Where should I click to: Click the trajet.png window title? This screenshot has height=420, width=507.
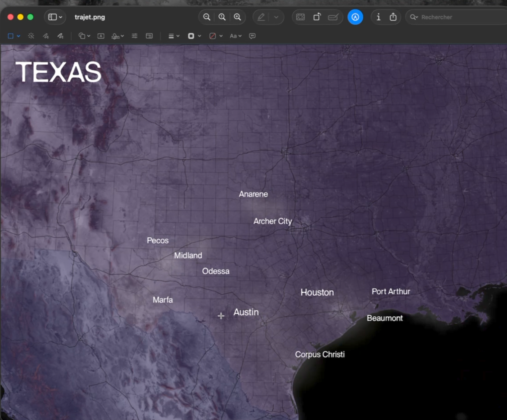[x=90, y=17]
